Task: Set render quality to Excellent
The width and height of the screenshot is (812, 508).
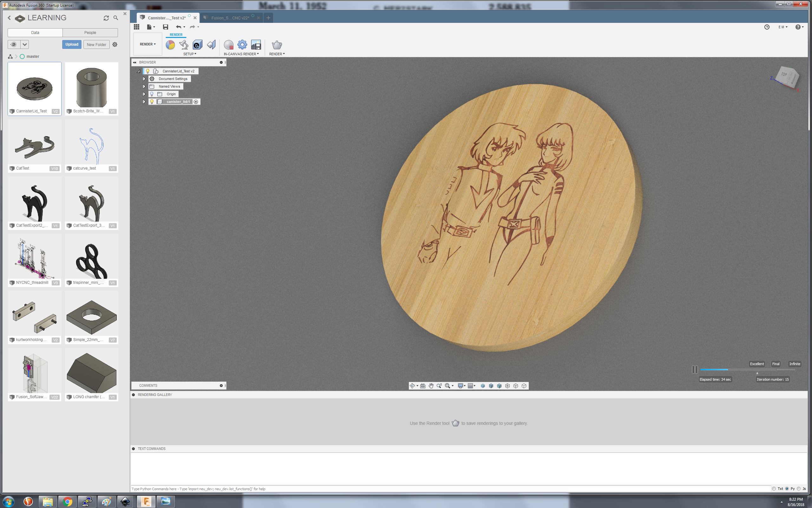Action: point(756,364)
